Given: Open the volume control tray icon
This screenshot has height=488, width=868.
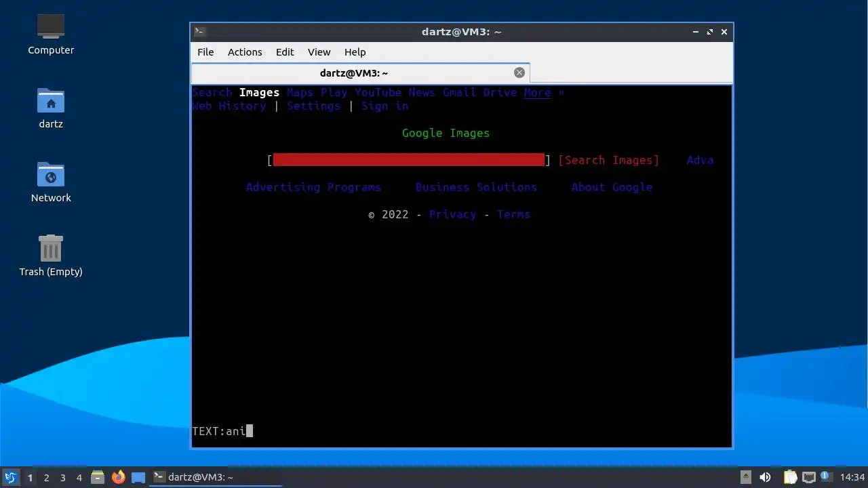Looking at the screenshot, I should (766, 477).
